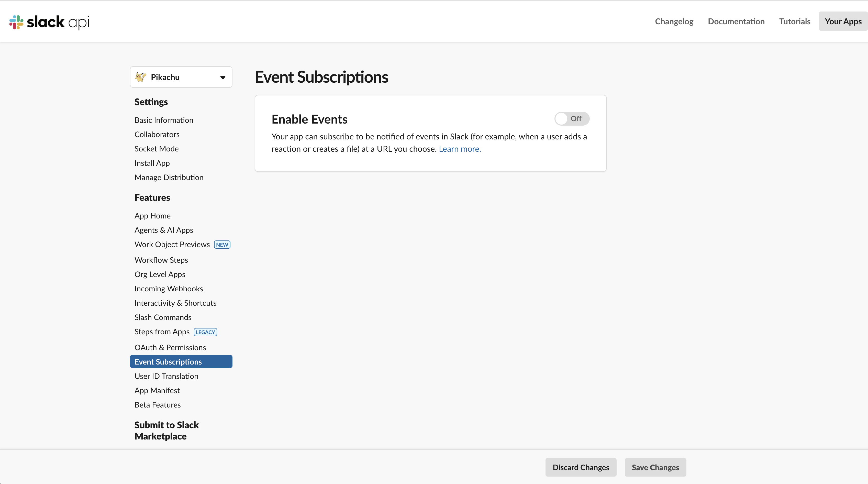868x484 pixels.
Task: Go to App Manifest
Action: pos(157,390)
